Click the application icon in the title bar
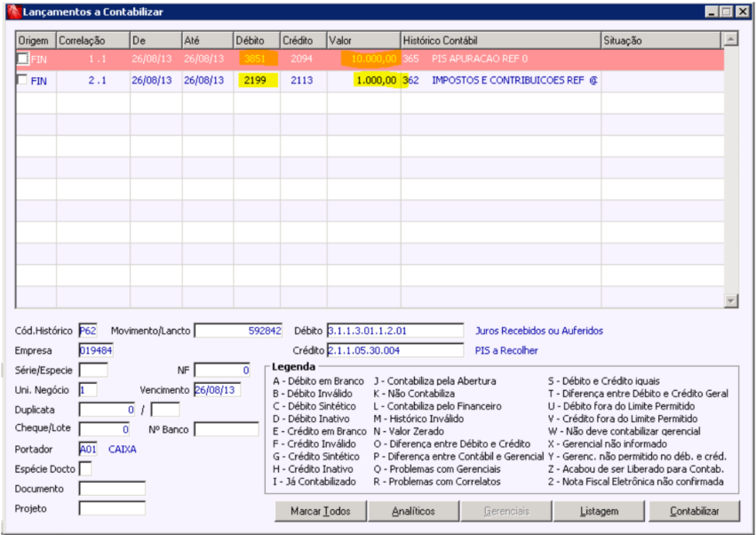Image resolution: width=756 pixels, height=535 pixels. 12,12
